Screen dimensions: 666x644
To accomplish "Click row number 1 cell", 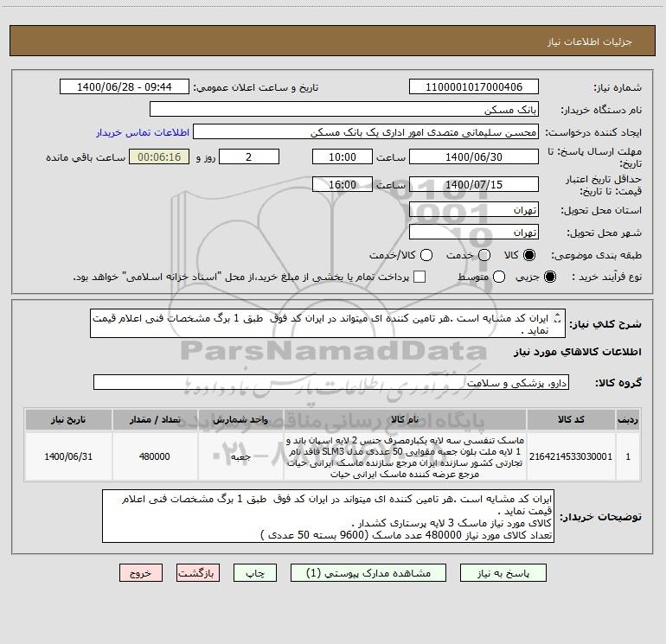I will (628, 456).
